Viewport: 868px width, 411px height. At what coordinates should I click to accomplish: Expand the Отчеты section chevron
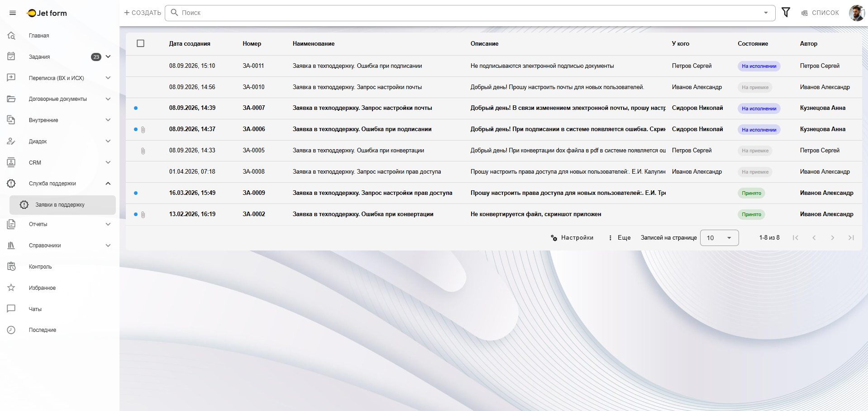coord(108,224)
